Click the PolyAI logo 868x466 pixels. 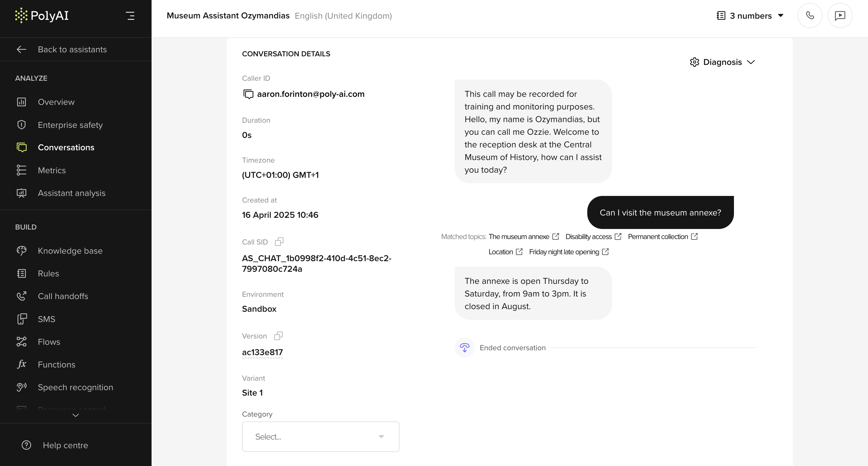42,16
